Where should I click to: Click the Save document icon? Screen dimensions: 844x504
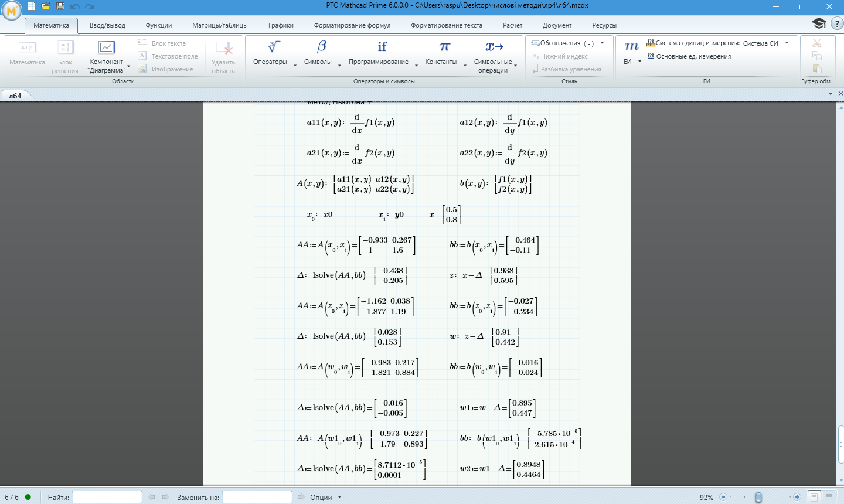(60, 6)
